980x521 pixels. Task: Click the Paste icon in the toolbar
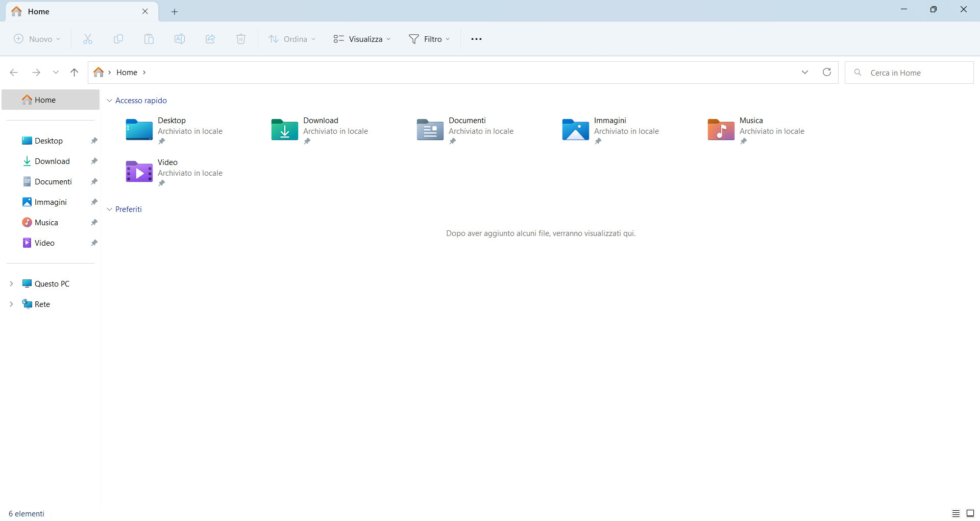tap(149, 39)
